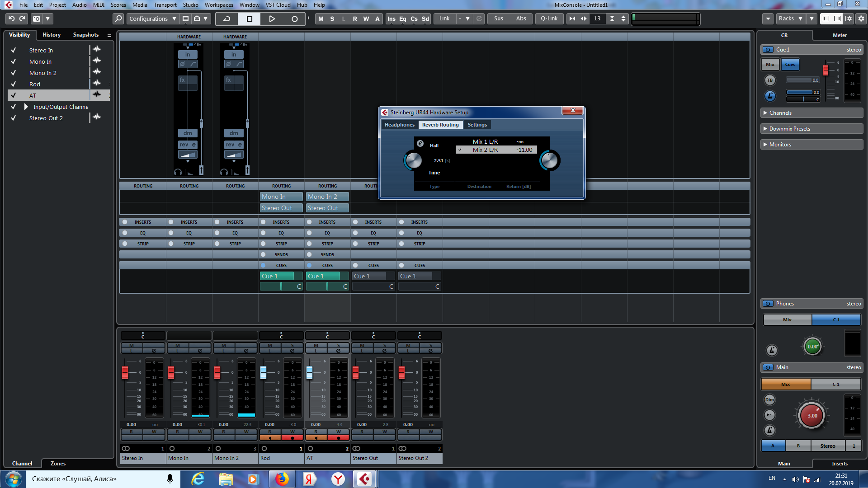Open the Studio menu
The height and width of the screenshot is (488, 868).
(190, 5)
